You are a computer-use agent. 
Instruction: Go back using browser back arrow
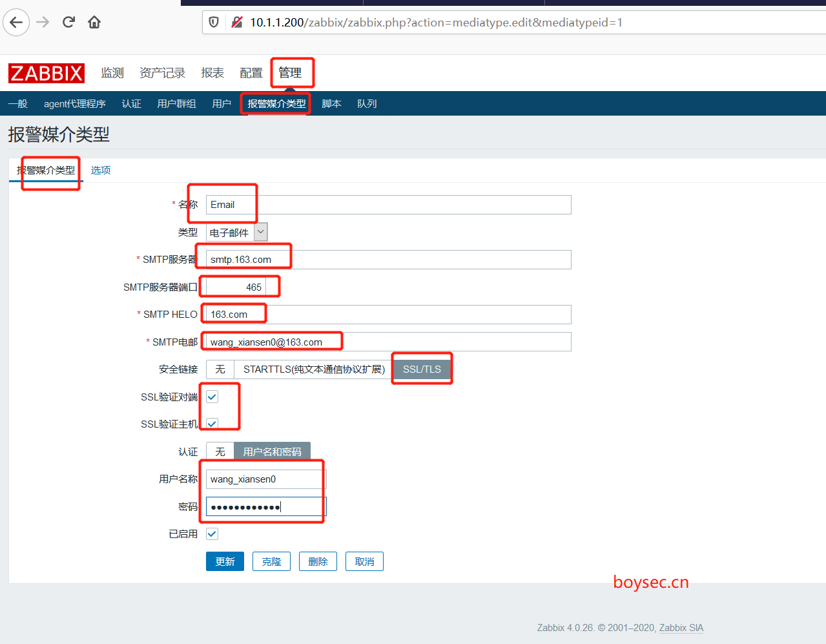click(x=16, y=23)
